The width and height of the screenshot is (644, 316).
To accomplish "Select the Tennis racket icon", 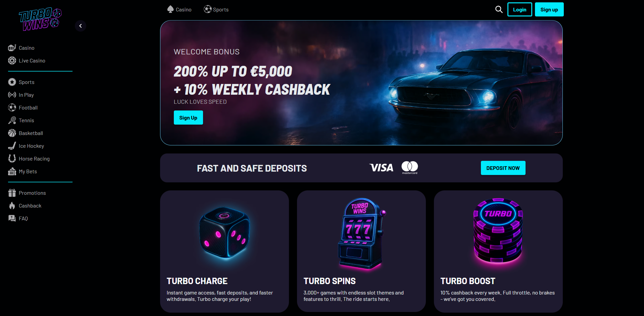I will [12, 120].
